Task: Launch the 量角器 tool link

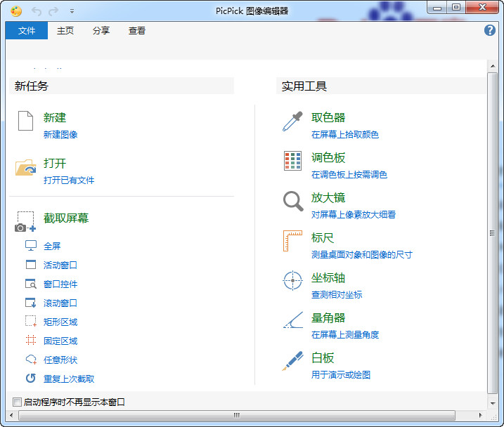Action: [328, 318]
